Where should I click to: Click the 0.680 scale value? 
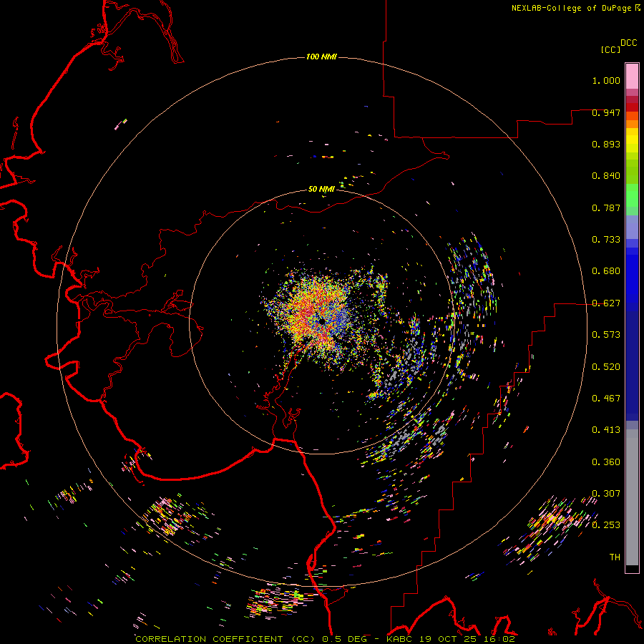tap(606, 271)
